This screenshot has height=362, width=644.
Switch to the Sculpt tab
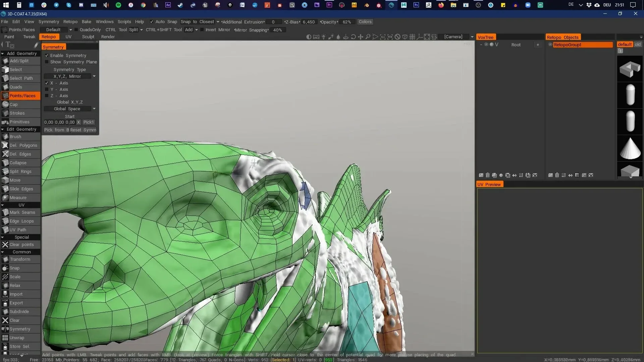point(88,37)
